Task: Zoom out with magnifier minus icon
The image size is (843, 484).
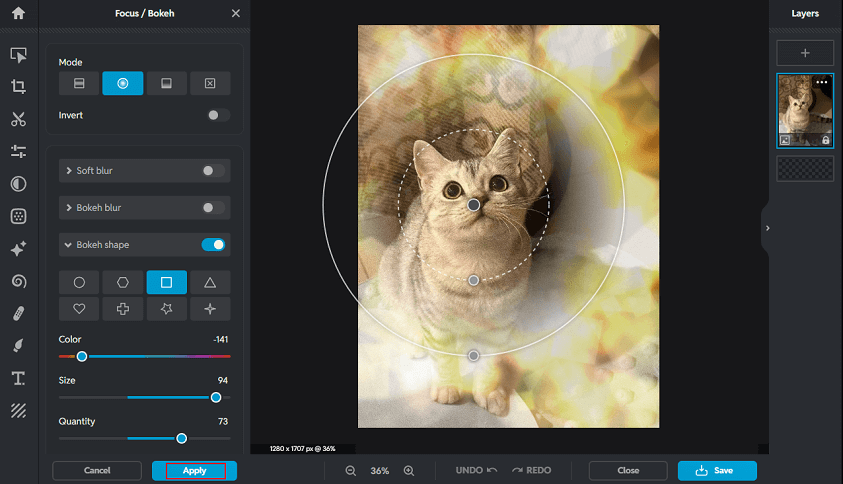Action: click(351, 471)
